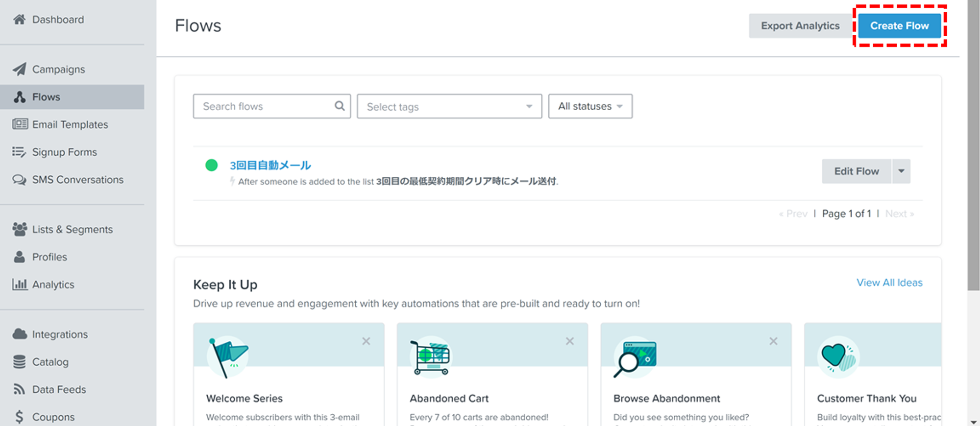Dismiss the Welcome Series card

pyautogui.click(x=366, y=341)
